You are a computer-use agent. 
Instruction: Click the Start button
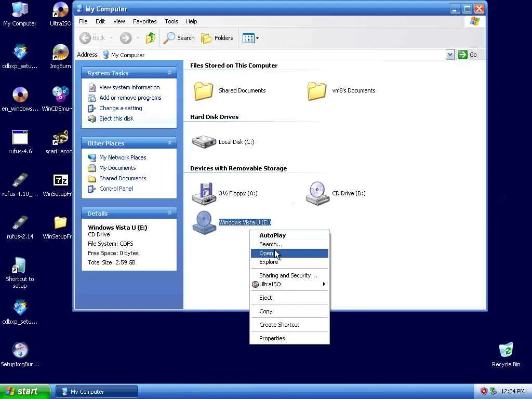[x=25, y=392]
